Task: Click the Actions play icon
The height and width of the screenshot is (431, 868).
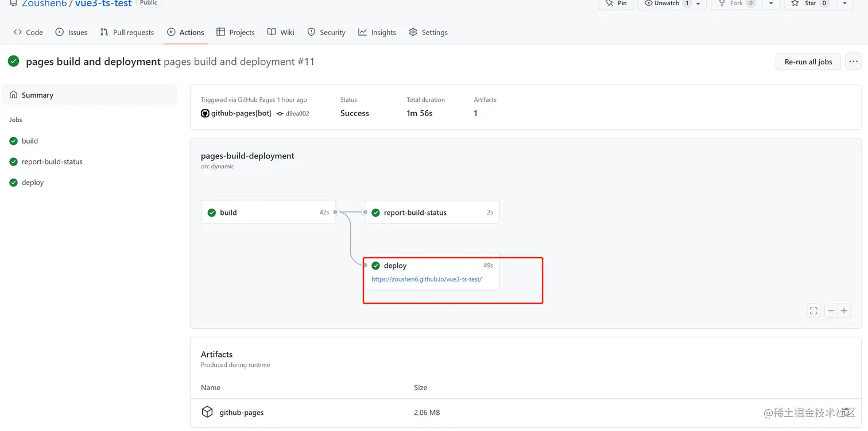Action: (171, 32)
